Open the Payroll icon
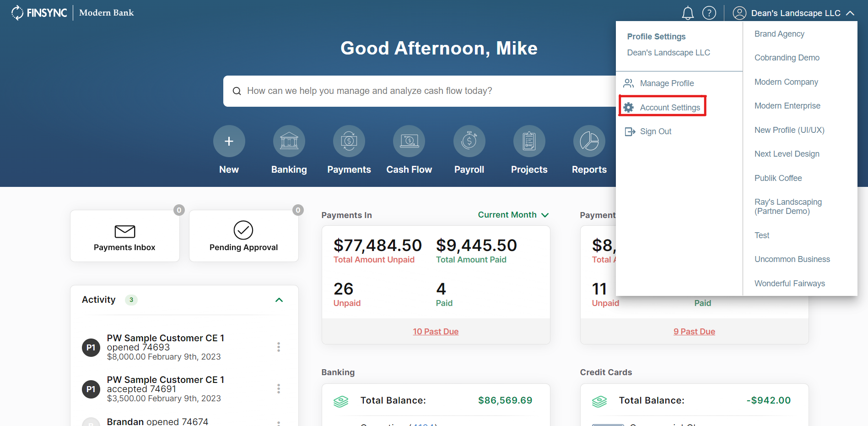This screenshot has height=426, width=868. point(469,141)
